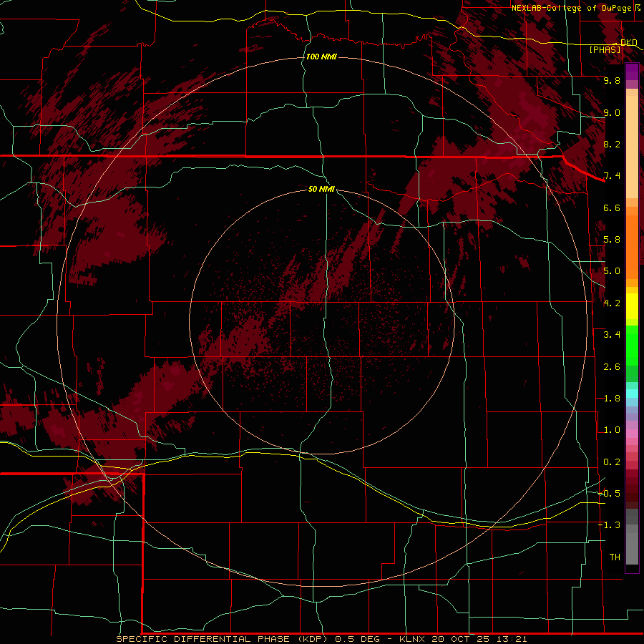Click the -1.3 value on the color scale

(x=609, y=525)
